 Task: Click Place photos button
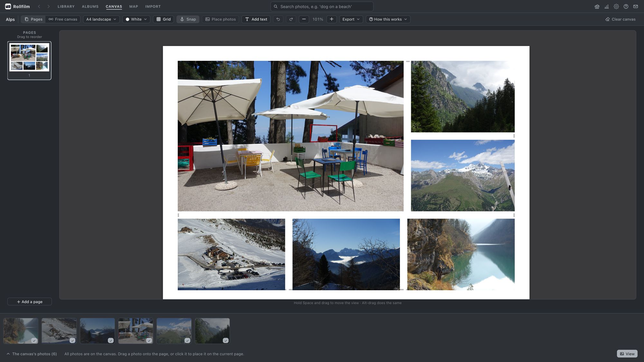coord(221,19)
